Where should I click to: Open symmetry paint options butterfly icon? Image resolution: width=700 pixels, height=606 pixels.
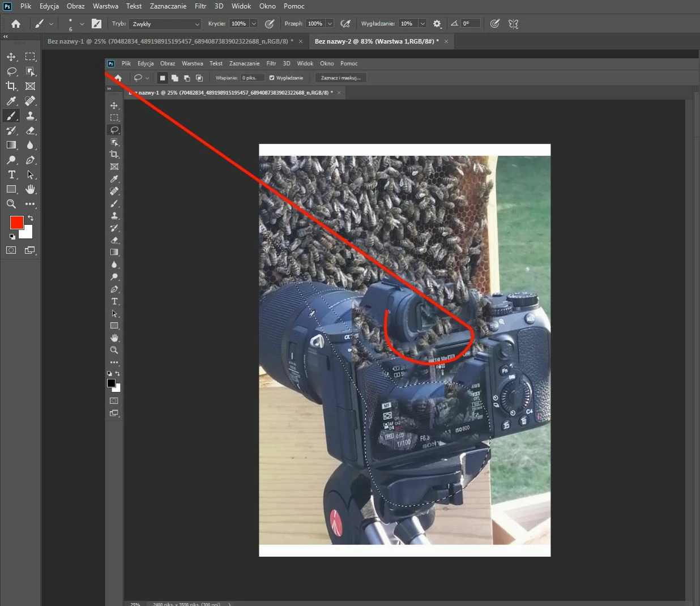pos(514,24)
